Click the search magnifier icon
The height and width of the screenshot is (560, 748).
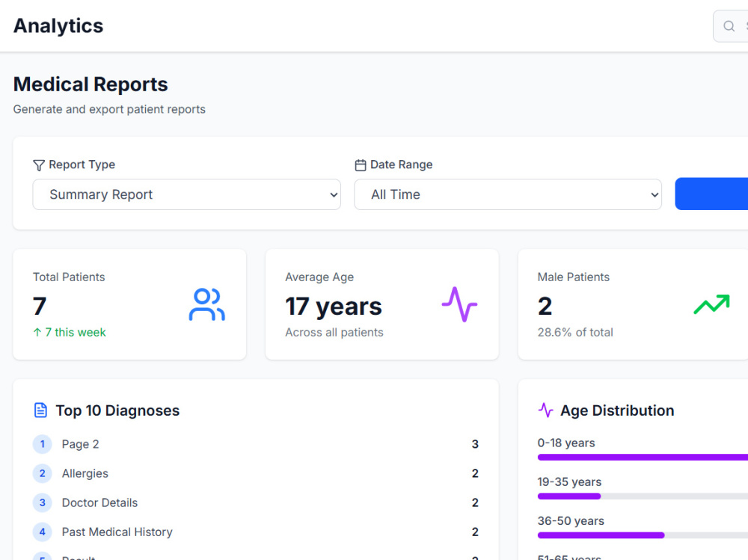tap(729, 26)
